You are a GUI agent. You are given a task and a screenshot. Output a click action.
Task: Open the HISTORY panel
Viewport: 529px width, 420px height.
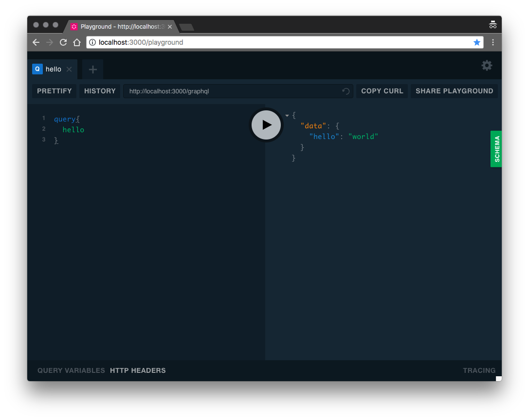click(x=100, y=91)
